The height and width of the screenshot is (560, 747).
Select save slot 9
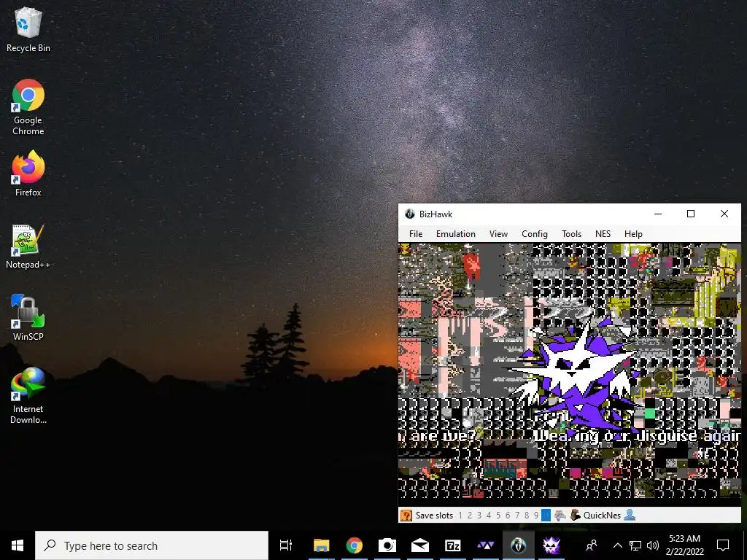pyautogui.click(x=536, y=516)
